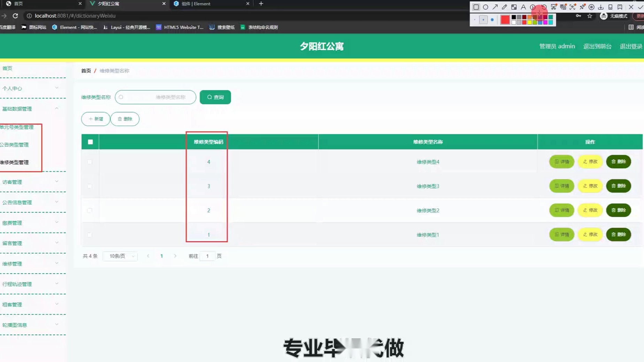This screenshot has width=644, height=362.
Task: Confirm screenshot with checkmark icon
Action: (x=640, y=7)
